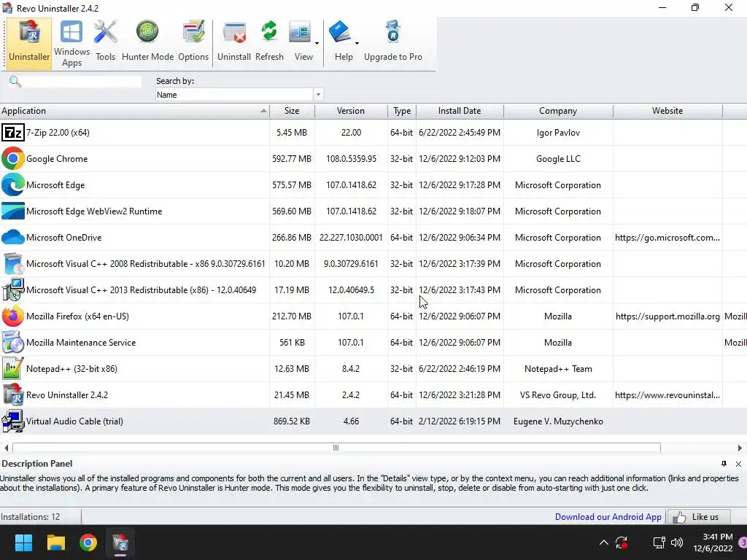Image resolution: width=747 pixels, height=560 pixels.
Task: Click Revo Uninstaller taskbar icon
Action: pyautogui.click(x=120, y=542)
